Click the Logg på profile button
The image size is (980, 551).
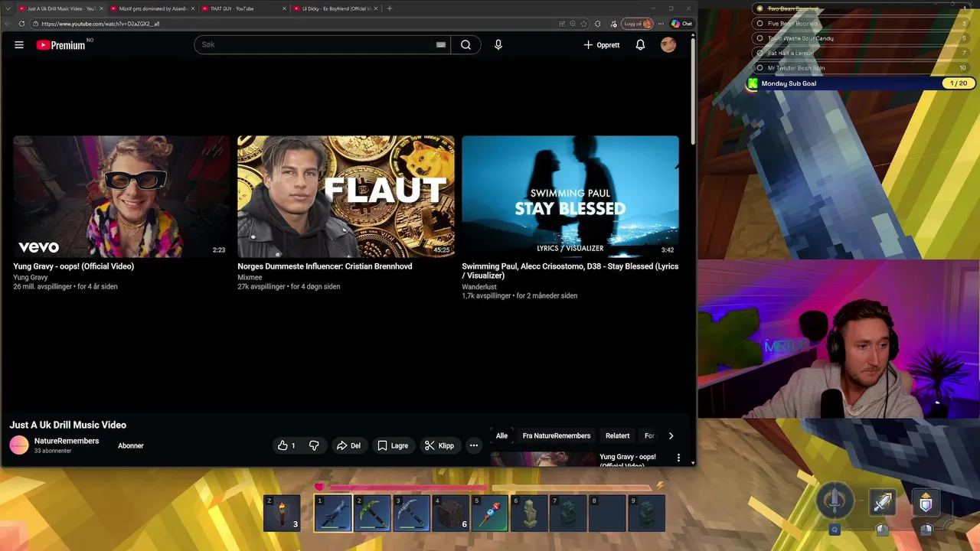click(638, 24)
